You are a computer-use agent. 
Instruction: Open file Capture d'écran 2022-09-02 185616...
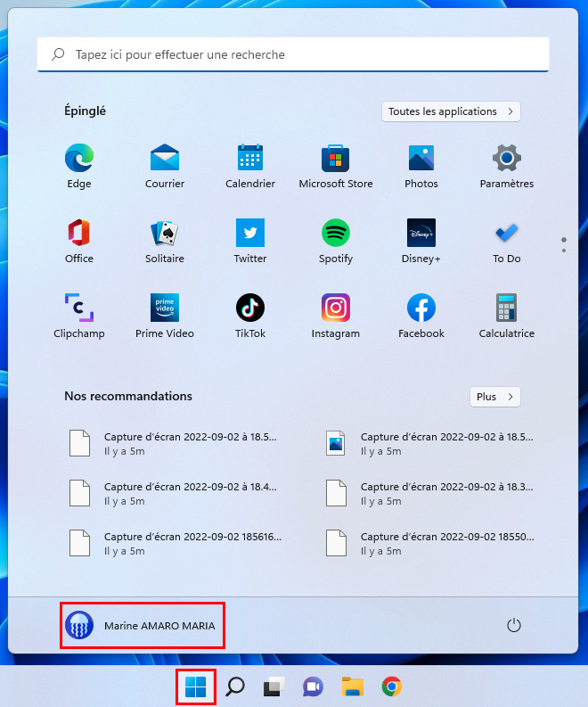174,544
